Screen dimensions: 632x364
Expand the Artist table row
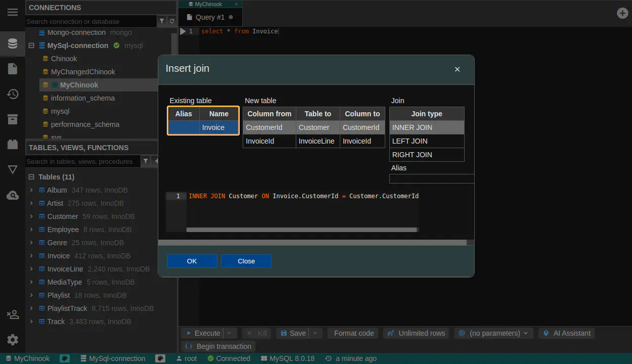(x=31, y=203)
